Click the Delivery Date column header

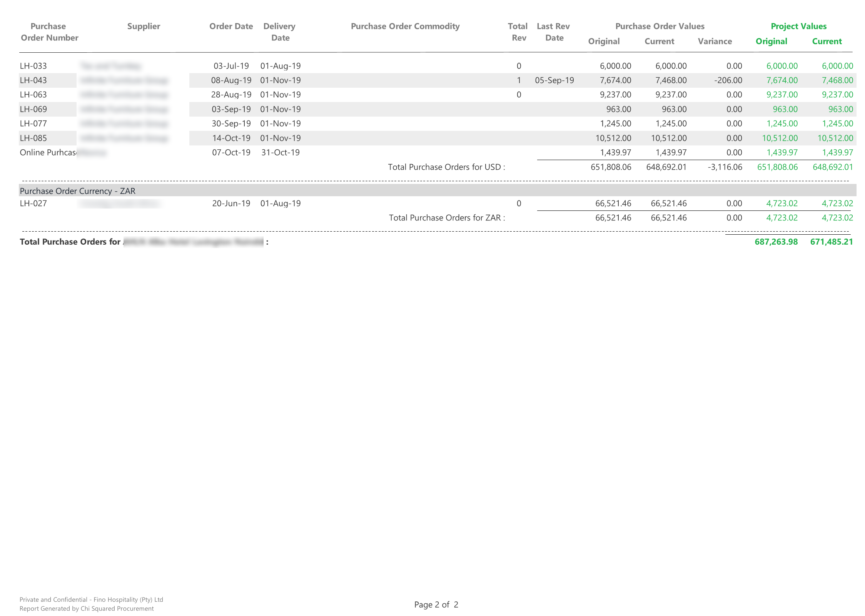point(280,32)
